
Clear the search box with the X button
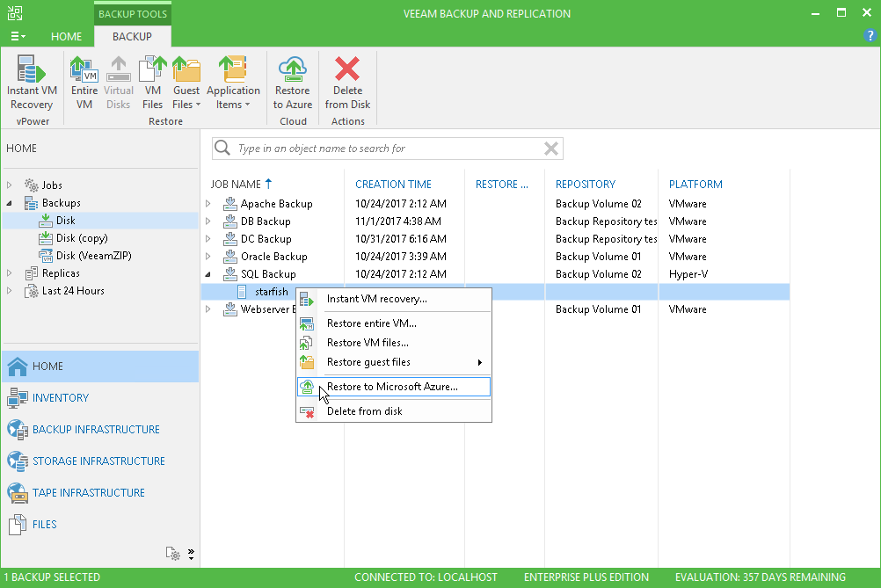point(551,148)
